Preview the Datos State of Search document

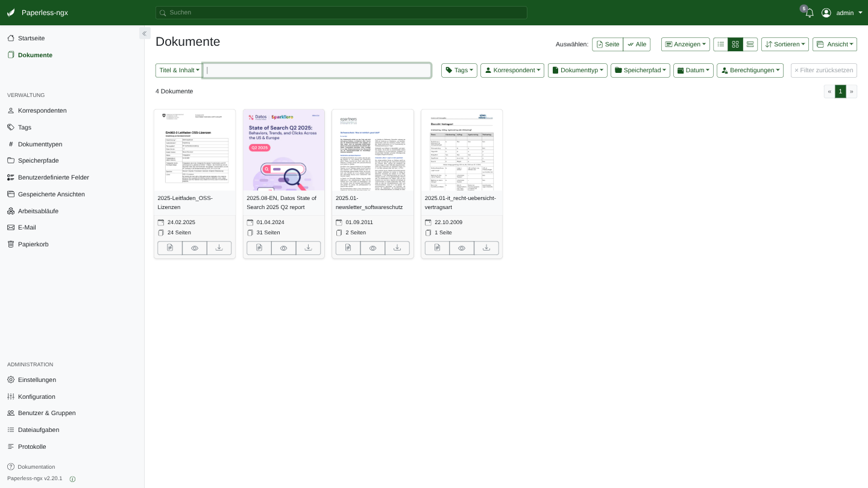coord(283,248)
